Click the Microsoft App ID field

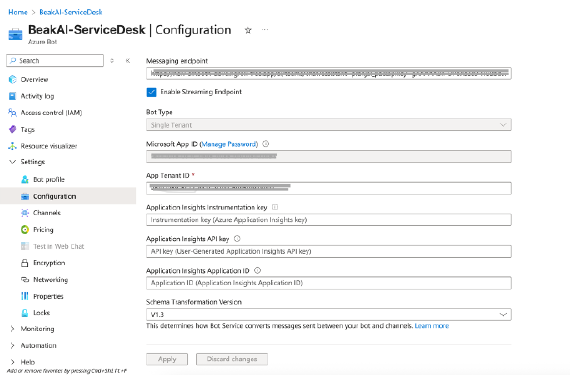coord(329,156)
